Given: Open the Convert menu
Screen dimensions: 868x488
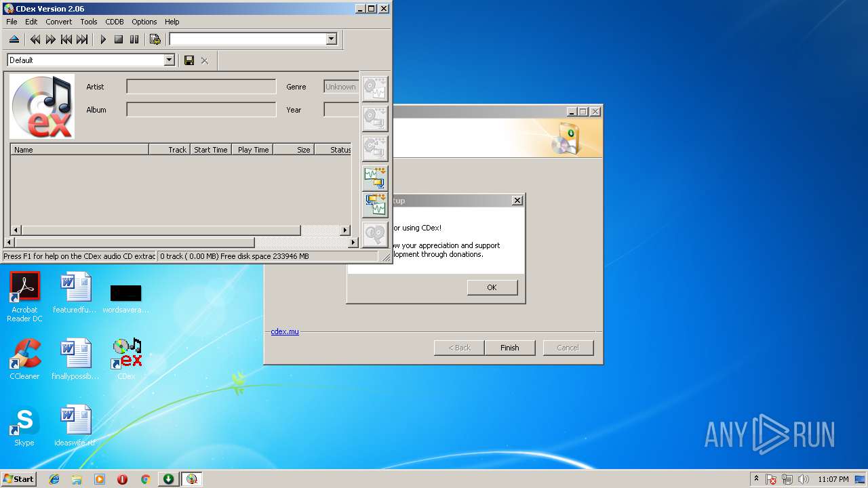Looking at the screenshot, I should click(59, 22).
